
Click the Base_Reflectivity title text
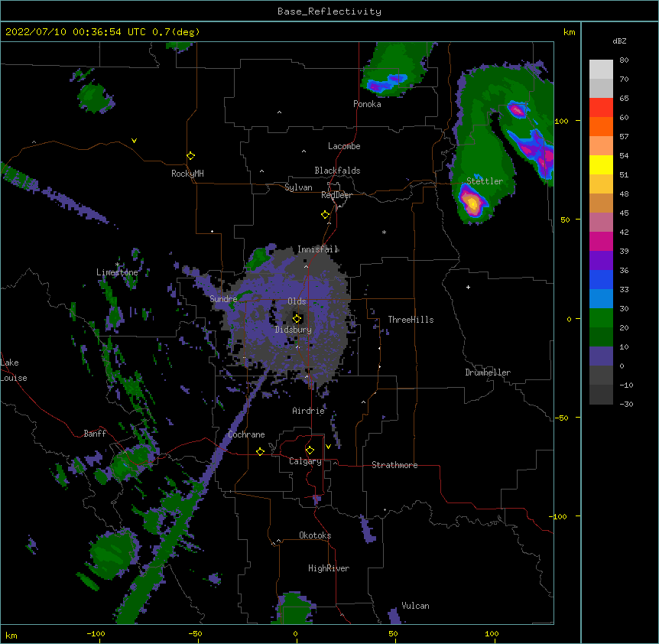329,11
